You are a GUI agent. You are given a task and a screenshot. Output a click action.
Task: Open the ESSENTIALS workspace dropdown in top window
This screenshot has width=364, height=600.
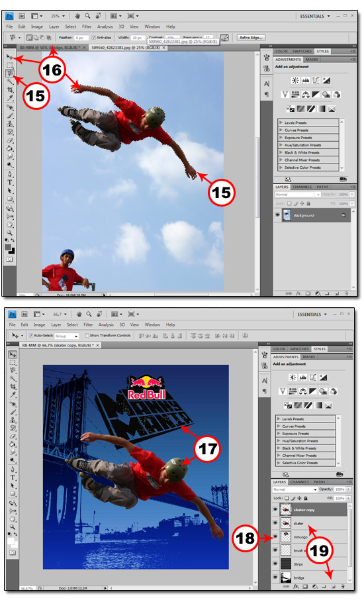pos(314,16)
